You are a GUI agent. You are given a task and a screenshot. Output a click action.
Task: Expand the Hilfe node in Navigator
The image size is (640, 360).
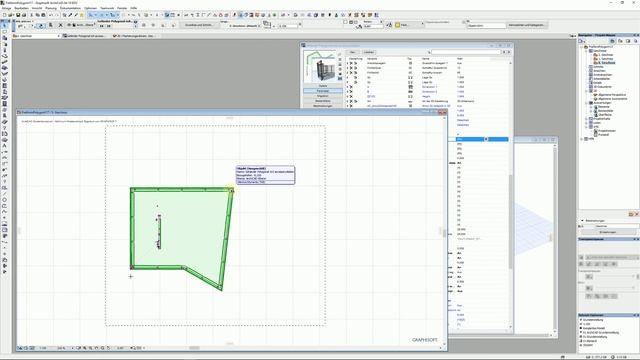(582, 139)
